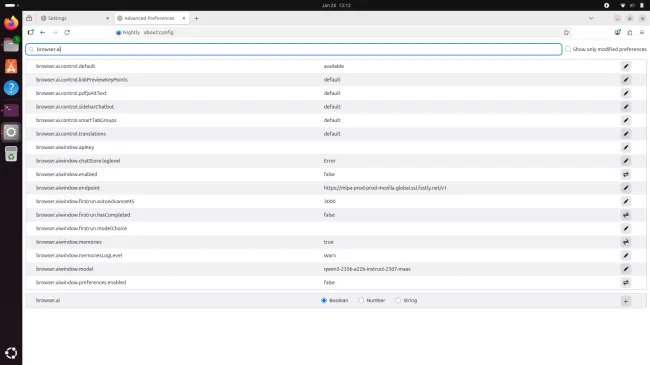Launch Firefox from the dock

pos(11,23)
